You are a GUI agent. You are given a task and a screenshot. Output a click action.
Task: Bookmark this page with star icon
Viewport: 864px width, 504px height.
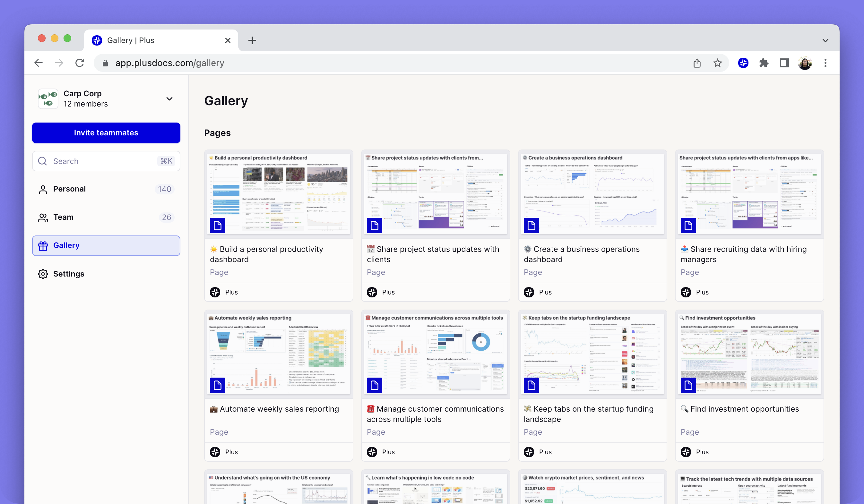717,63
